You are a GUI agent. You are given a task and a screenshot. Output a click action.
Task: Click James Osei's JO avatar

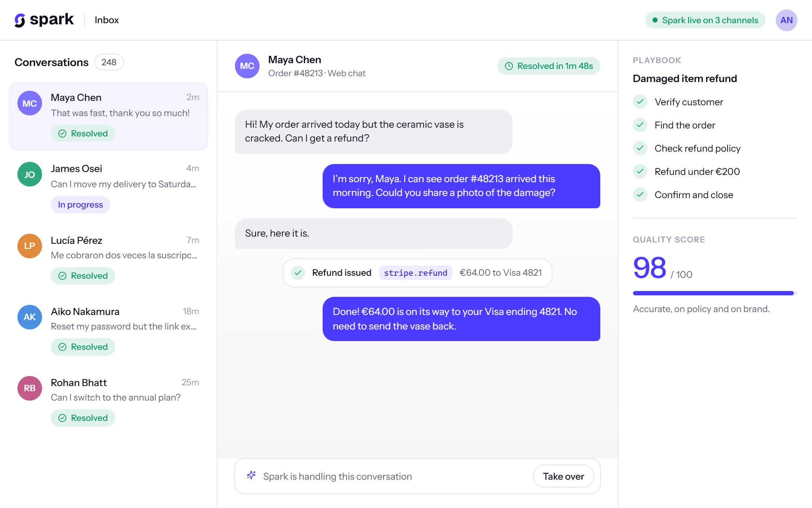[x=30, y=174]
